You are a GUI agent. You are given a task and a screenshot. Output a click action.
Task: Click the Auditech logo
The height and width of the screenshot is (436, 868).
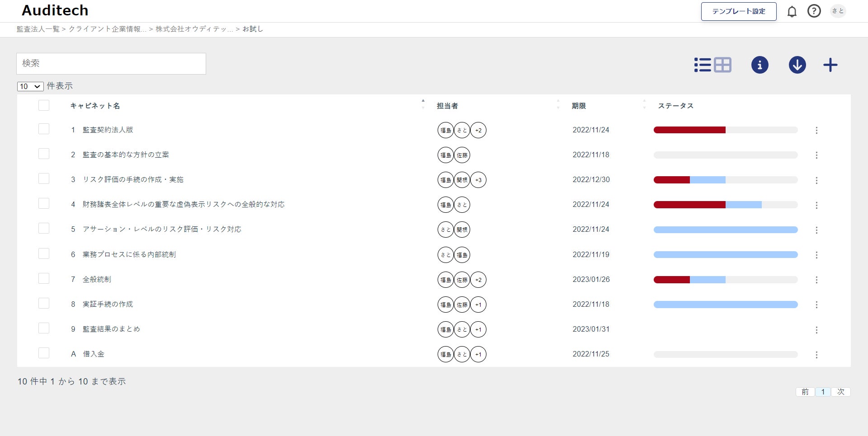(x=55, y=10)
